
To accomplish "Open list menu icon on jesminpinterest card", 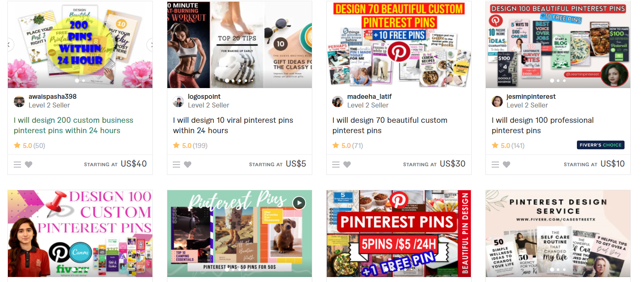I will click(495, 165).
